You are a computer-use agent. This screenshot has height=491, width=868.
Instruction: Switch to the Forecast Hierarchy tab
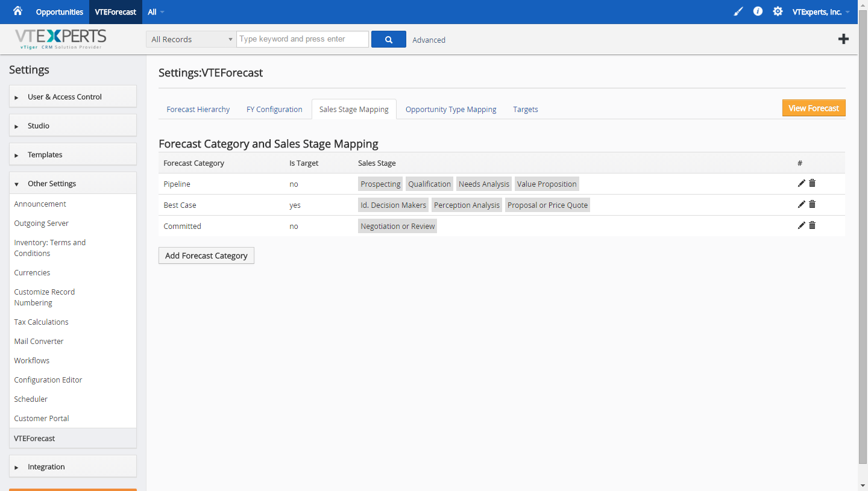[198, 109]
